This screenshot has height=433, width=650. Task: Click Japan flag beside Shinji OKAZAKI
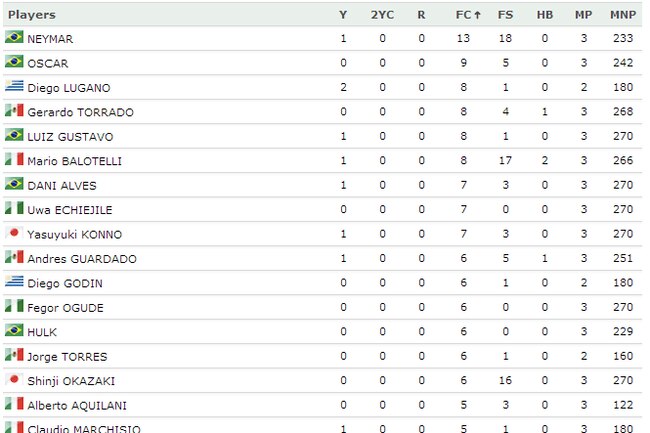14,380
